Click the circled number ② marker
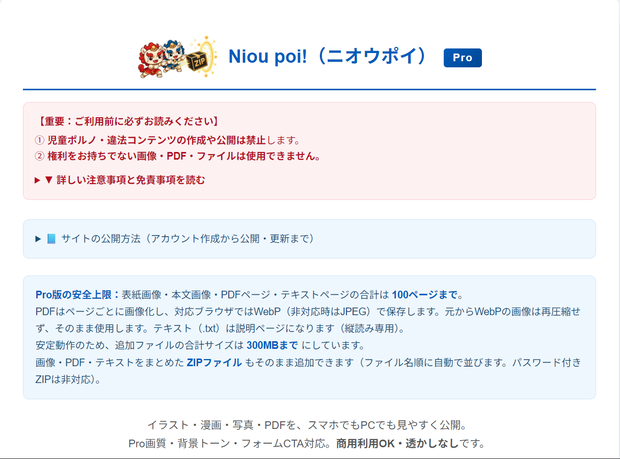This screenshot has width=620, height=459. coord(39,156)
